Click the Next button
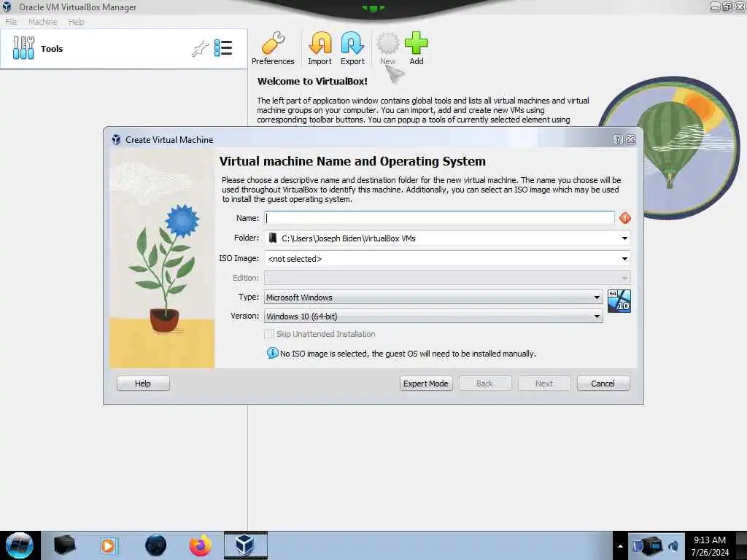Image resolution: width=747 pixels, height=560 pixels. 544,384
